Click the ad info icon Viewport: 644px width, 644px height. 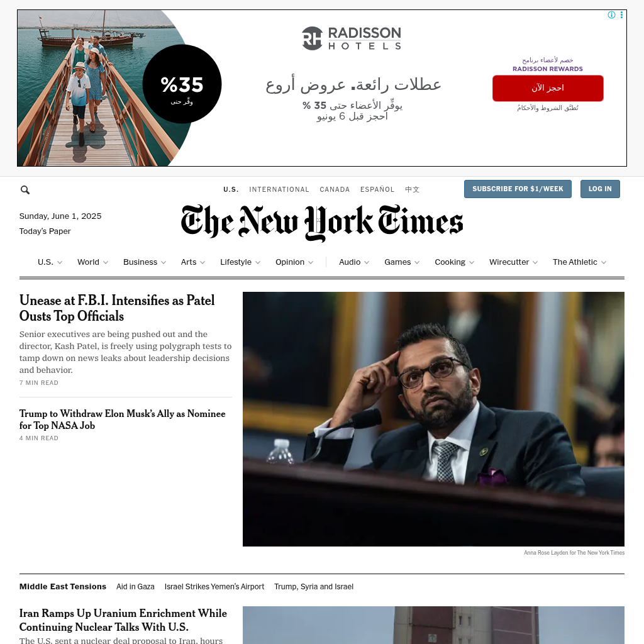tap(611, 15)
